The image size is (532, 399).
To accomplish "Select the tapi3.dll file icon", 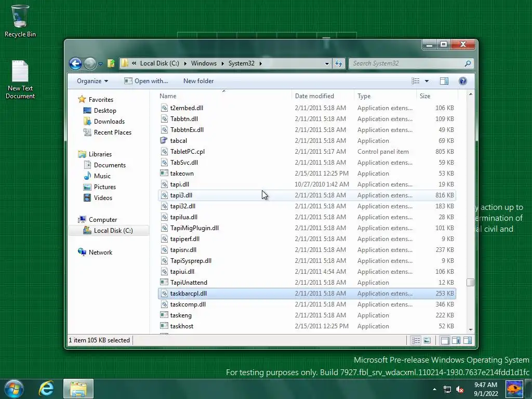I will [x=164, y=195].
